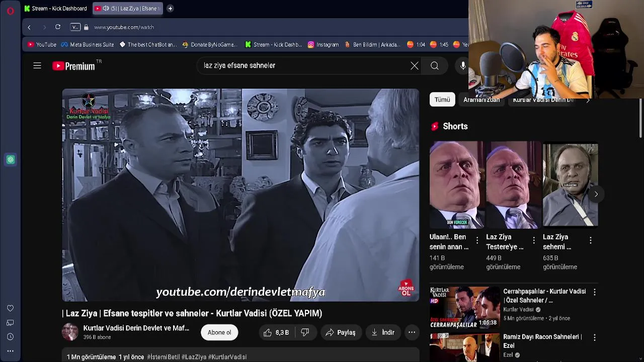
Task: Open the Ramiz Dayı Racon Sahneleri video title
Action: coord(542,341)
